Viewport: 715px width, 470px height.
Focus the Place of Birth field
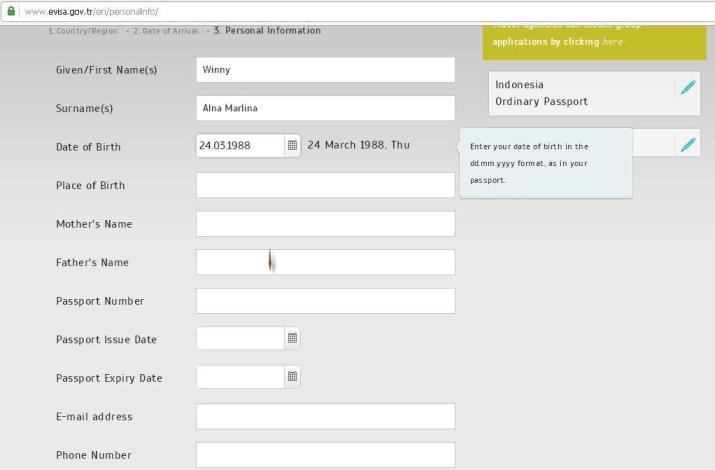click(x=326, y=185)
